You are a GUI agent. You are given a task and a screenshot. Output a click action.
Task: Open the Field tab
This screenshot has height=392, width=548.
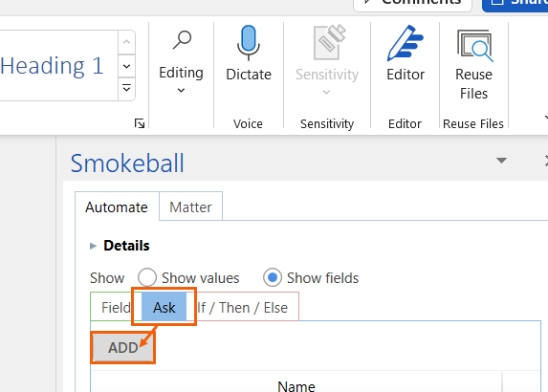click(116, 307)
